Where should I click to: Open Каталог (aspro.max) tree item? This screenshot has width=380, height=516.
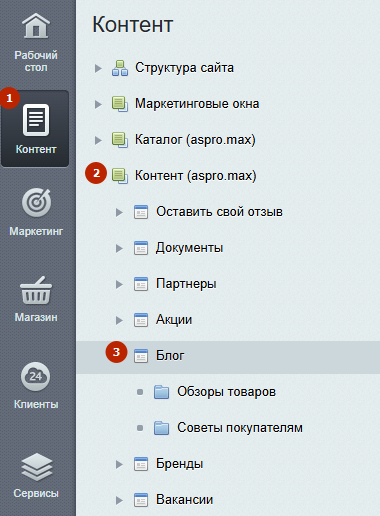coord(195,140)
